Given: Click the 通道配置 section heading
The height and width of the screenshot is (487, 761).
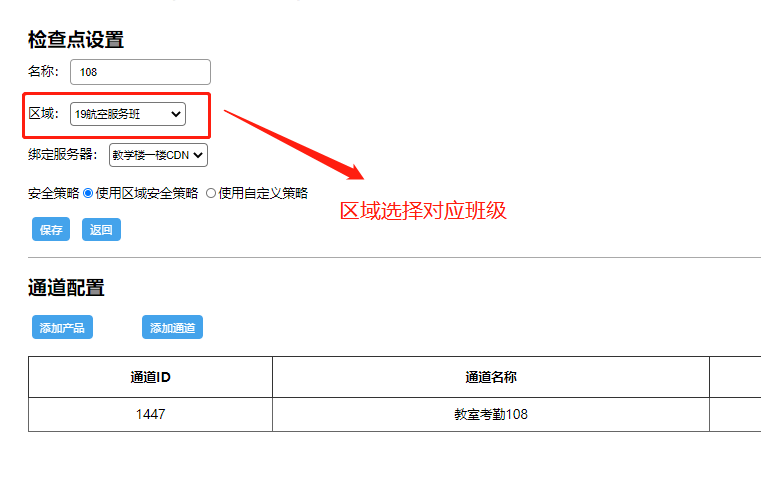Looking at the screenshot, I should 66,288.
